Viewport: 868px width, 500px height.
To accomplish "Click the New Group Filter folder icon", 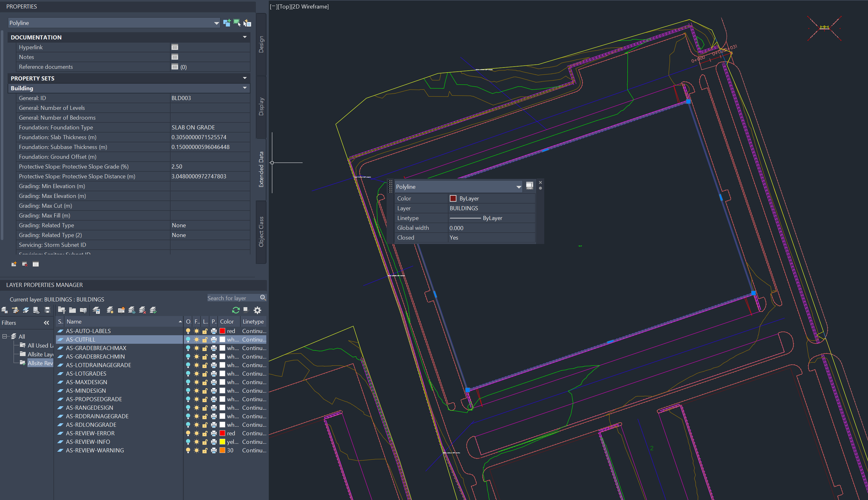I will pyautogui.click(x=72, y=310).
